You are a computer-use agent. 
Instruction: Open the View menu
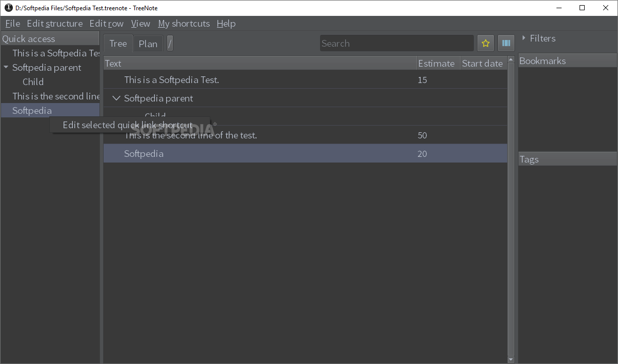click(x=141, y=24)
